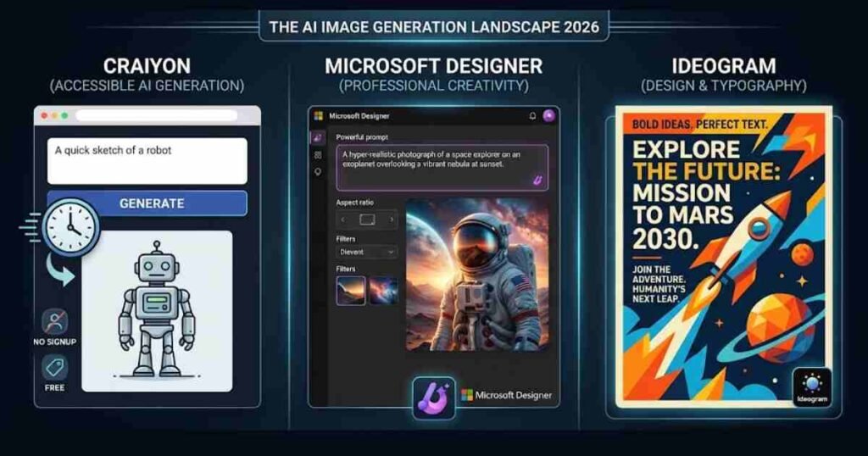Viewport: 868px width, 456px height.
Task: Click the Free price tag icon
Action: pyautogui.click(x=55, y=368)
